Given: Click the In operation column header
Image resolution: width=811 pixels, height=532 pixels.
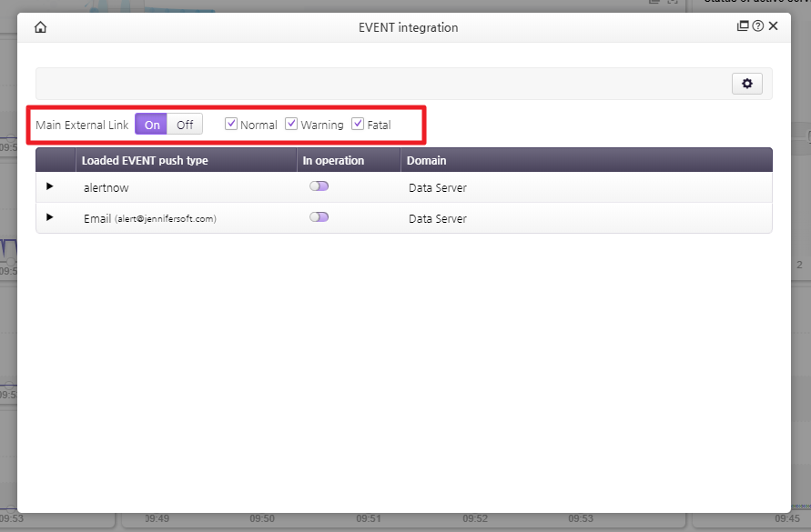Looking at the screenshot, I should 333,160.
